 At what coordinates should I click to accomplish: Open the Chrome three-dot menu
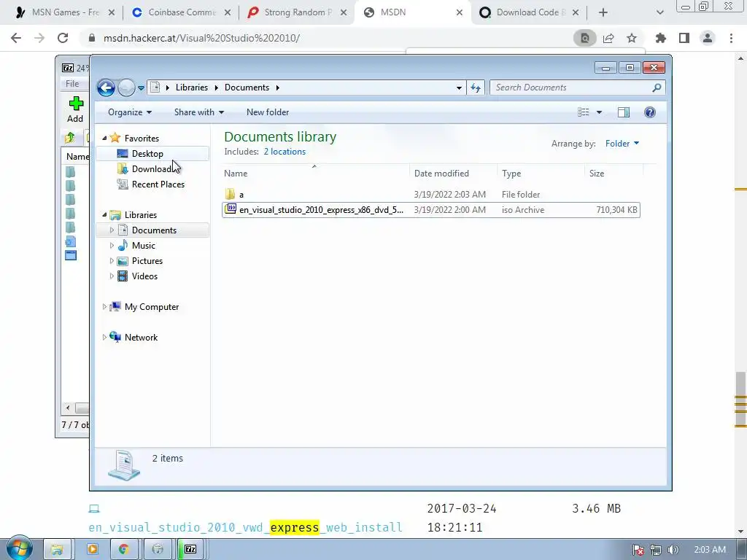731,38
